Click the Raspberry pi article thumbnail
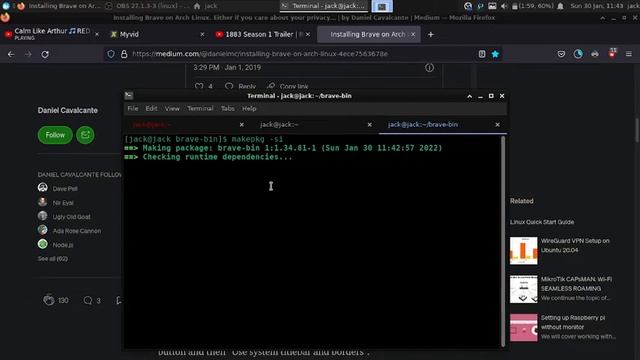Screen dimensions: 640x360 (524, 327)
